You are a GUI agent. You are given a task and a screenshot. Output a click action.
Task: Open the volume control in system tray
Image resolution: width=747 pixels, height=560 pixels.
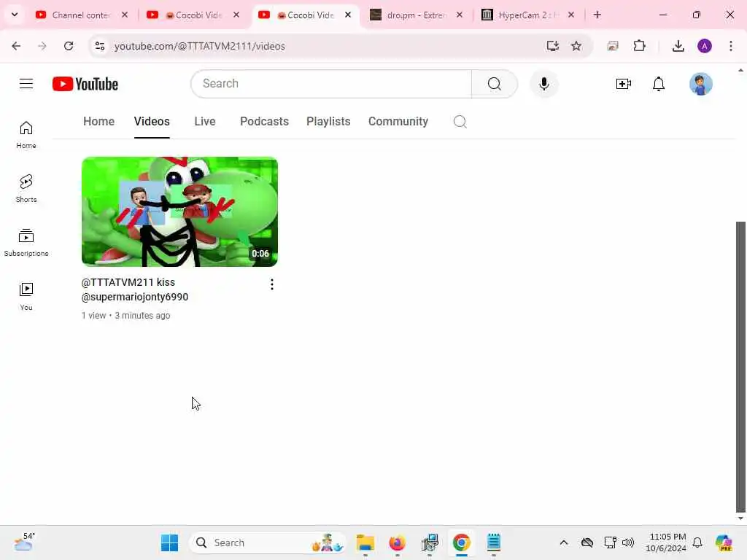click(x=628, y=542)
